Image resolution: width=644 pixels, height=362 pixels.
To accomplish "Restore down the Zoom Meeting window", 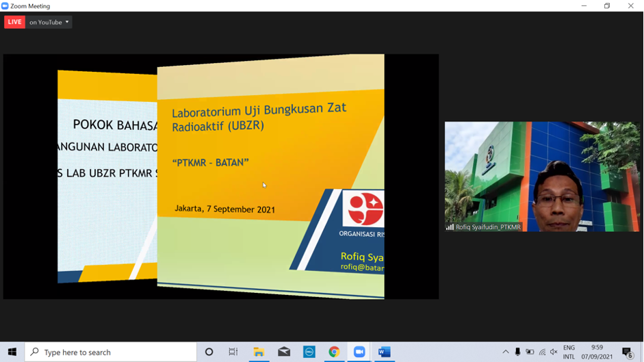I will tap(607, 5).
